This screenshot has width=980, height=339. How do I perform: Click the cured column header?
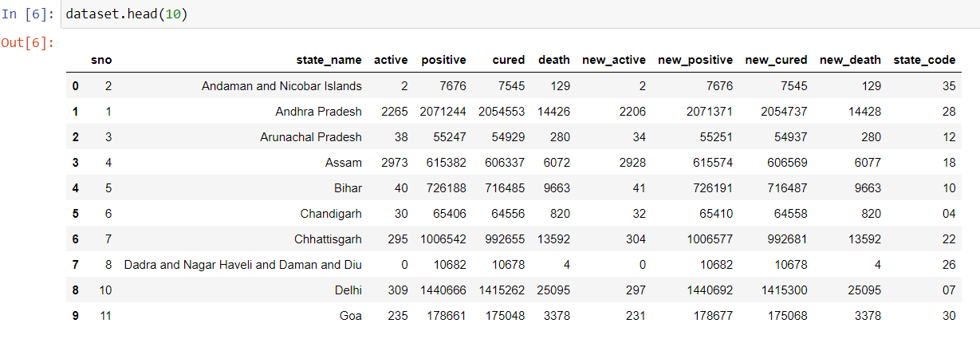coord(509,60)
